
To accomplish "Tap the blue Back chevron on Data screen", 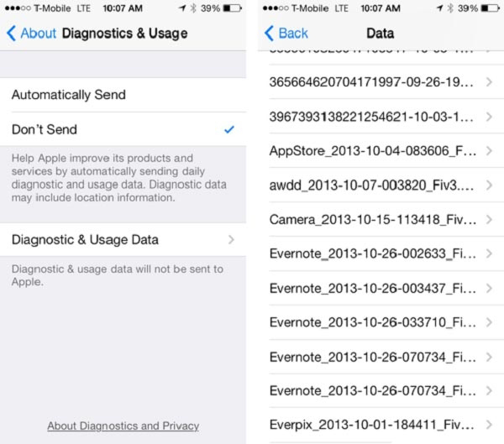I will (269, 34).
